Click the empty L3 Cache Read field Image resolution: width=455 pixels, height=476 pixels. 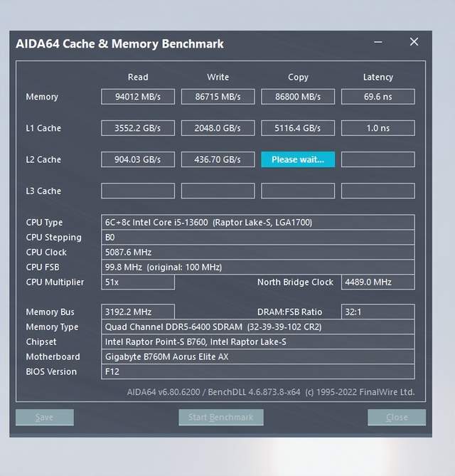point(138,191)
